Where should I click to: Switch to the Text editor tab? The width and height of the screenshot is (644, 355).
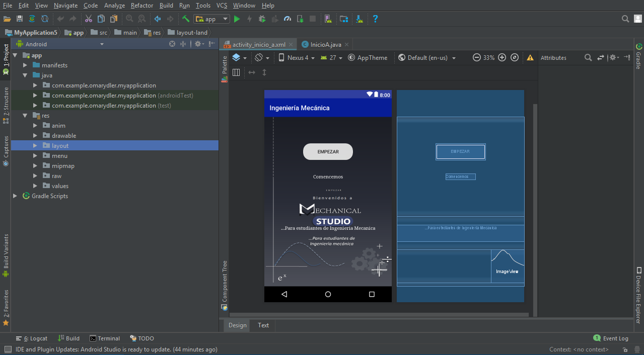coord(263,325)
